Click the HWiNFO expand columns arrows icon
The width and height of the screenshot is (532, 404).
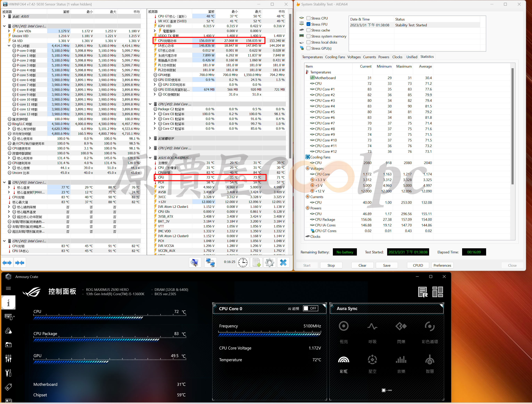tap(7, 263)
